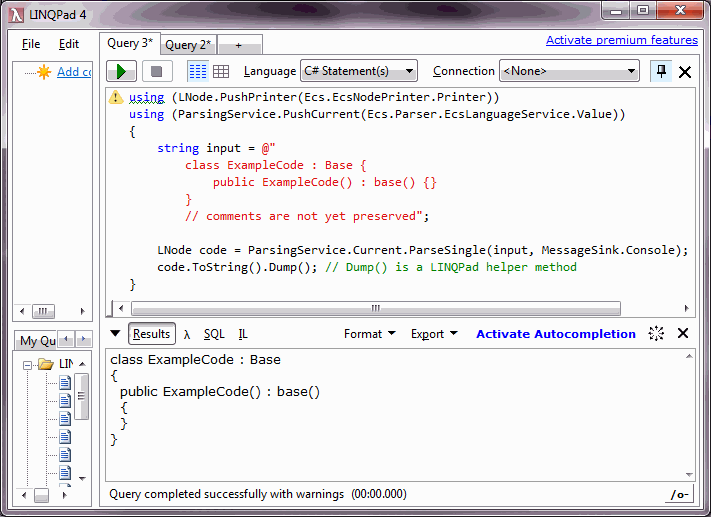Viewport: 711px width, 517px height.
Task: Click the warning icon in editor margin
Action: (116, 97)
